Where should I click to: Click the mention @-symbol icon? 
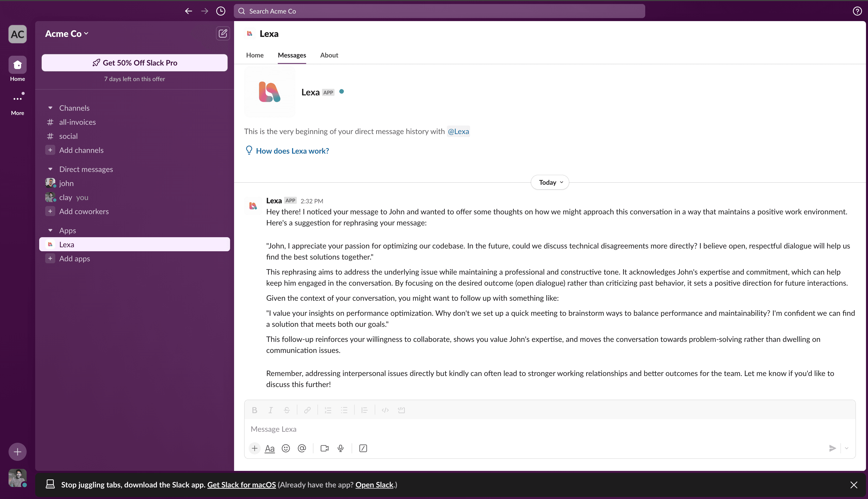[x=301, y=448]
